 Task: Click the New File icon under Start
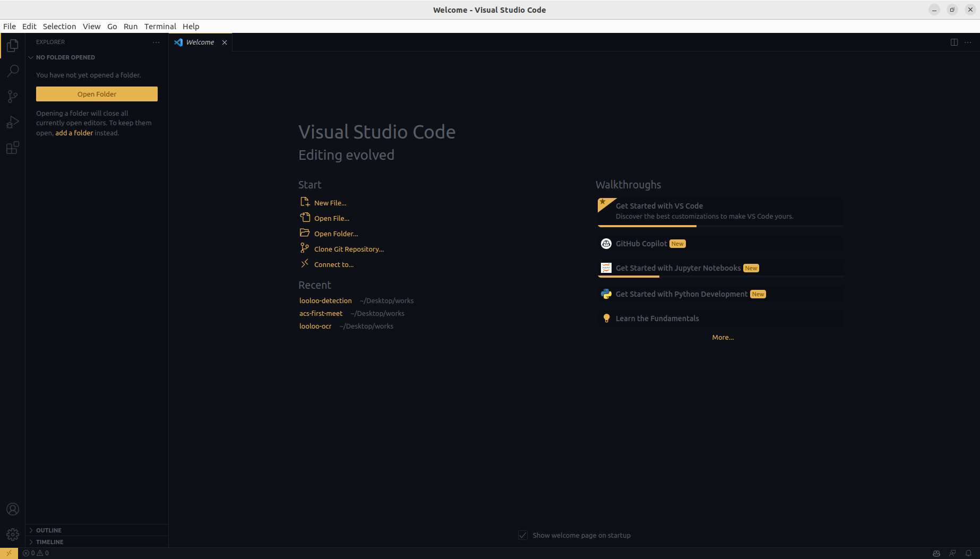tap(305, 202)
